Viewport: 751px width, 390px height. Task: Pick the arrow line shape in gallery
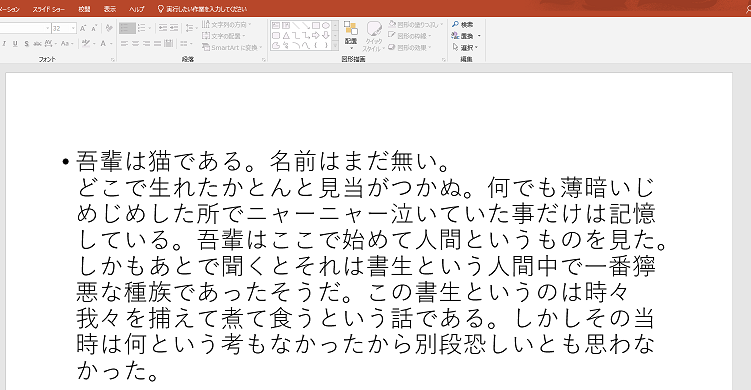(x=306, y=25)
